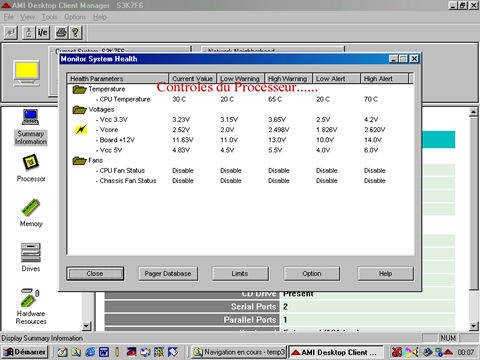Open the Tools menu

(x=49, y=17)
